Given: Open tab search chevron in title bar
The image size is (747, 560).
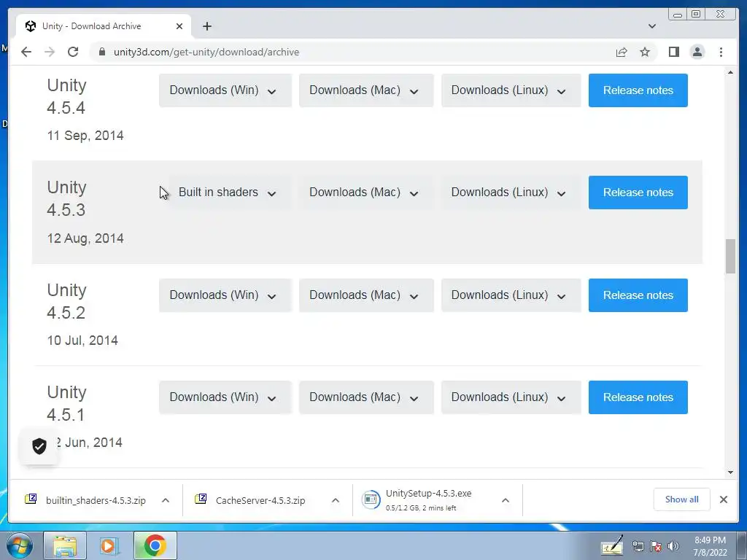Looking at the screenshot, I should pos(652,26).
